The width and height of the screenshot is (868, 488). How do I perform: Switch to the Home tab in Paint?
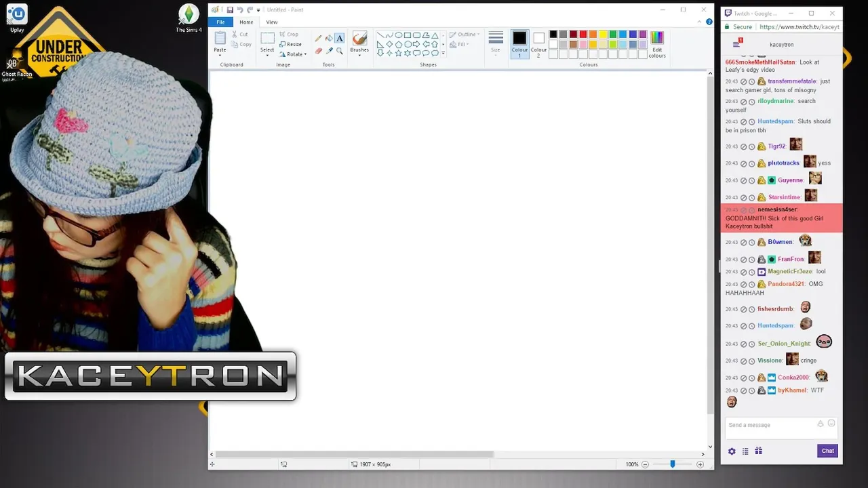(x=246, y=22)
